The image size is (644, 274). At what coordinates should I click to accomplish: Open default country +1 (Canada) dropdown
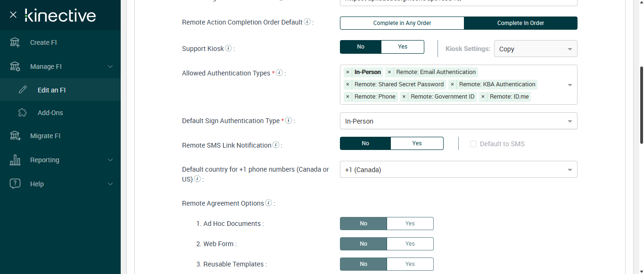(x=458, y=170)
